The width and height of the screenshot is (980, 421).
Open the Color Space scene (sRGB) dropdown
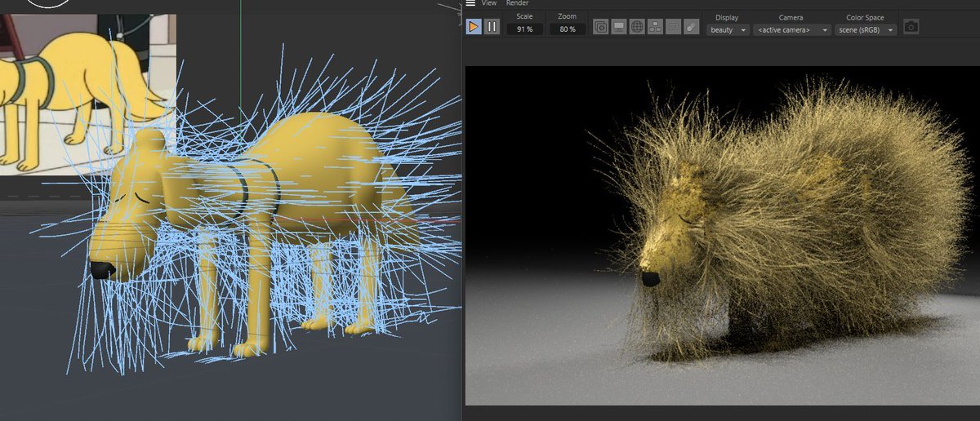click(x=866, y=30)
